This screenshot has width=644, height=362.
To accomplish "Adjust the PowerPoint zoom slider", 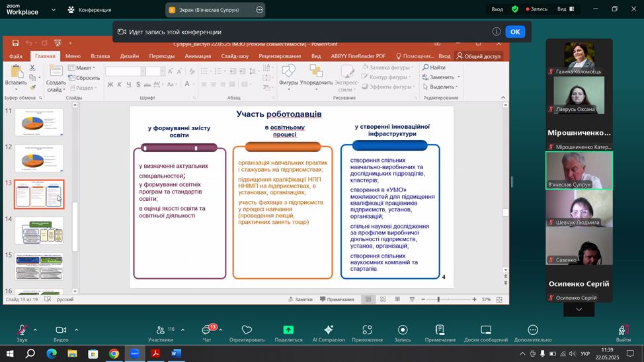I will pyautogui.click(x=438, y=299).
